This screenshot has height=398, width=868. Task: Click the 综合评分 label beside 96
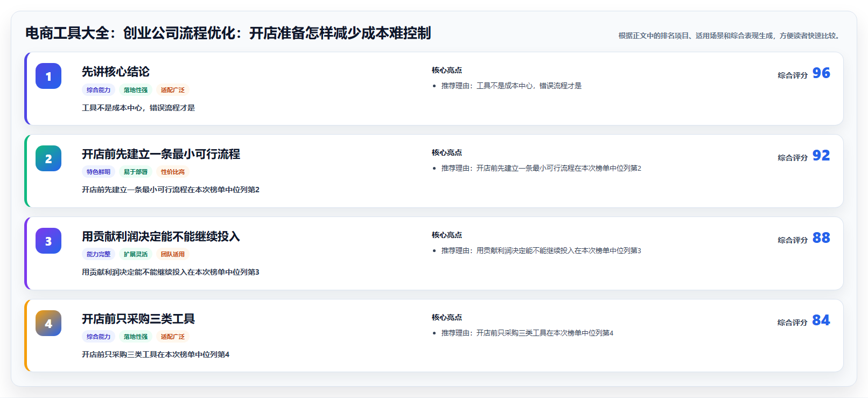pyautogui.click(x=793, y=75)
